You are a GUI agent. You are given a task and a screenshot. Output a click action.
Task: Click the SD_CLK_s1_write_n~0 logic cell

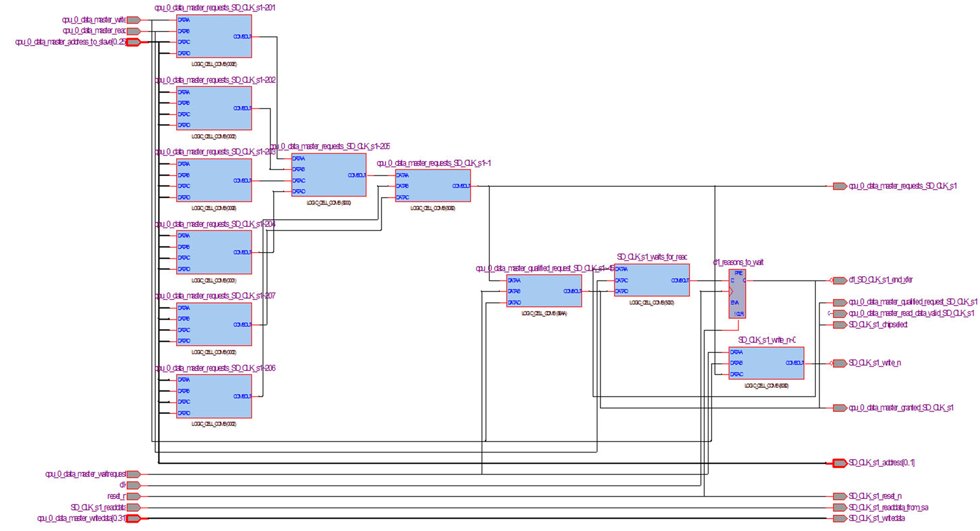(x=766, y=363)
